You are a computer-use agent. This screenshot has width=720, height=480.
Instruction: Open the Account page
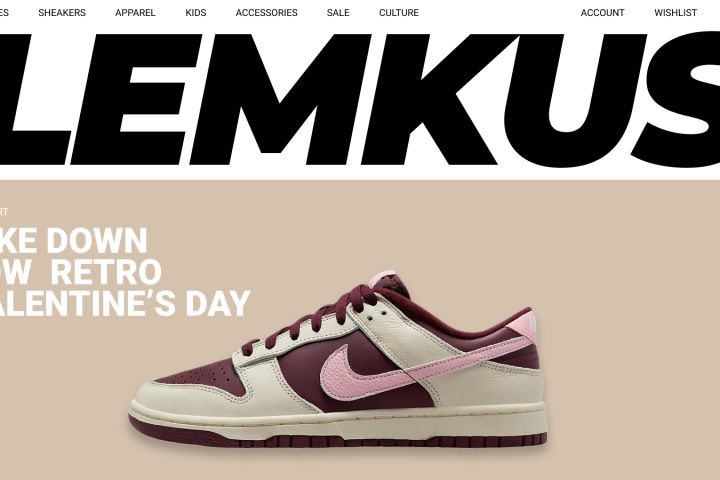[x=602, y=13]
